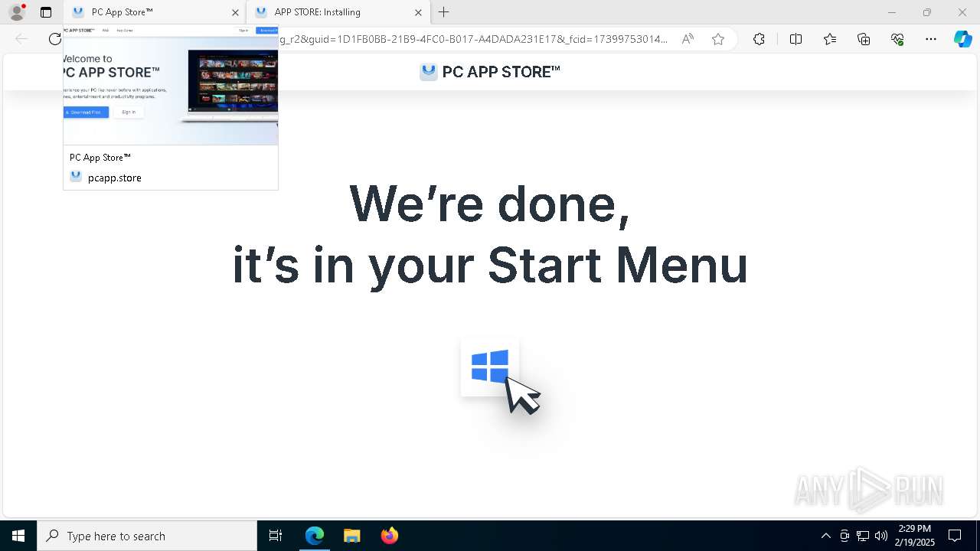
Task: Open a new browser tab
Action: 444,12
